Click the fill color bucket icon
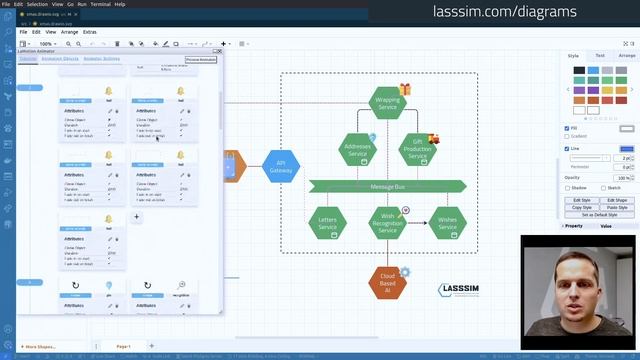Image resolution: width=640 pixels, height=360 pixels. (156, 44)
